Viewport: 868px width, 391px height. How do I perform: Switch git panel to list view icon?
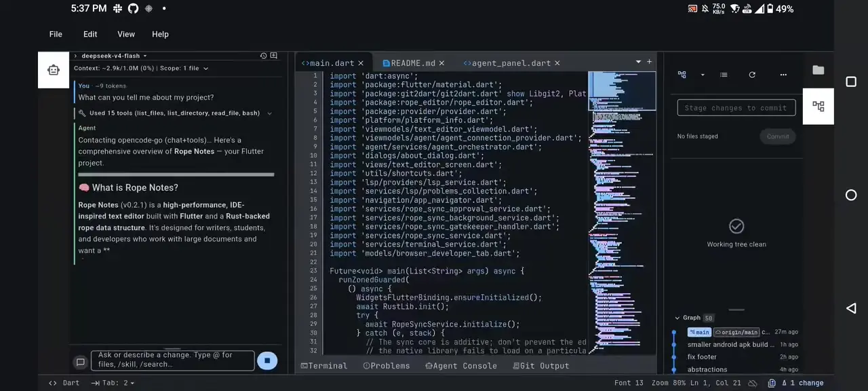724,75
